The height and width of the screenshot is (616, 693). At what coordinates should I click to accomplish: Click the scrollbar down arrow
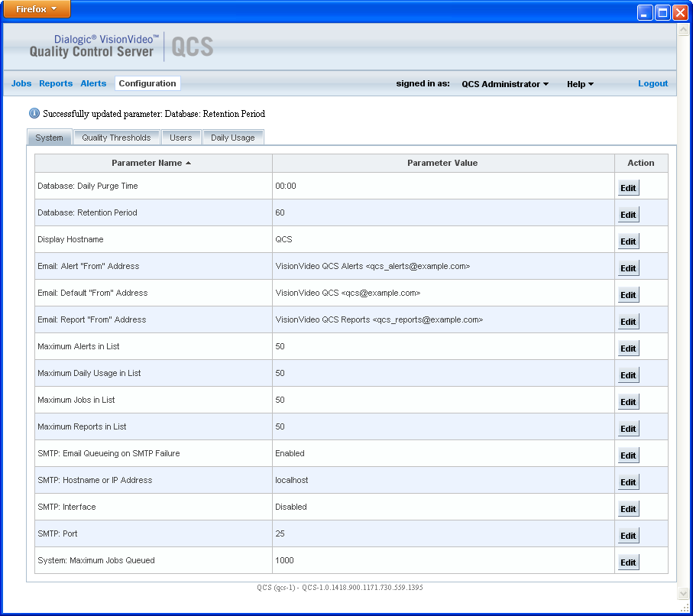click(x=682, y=592)
